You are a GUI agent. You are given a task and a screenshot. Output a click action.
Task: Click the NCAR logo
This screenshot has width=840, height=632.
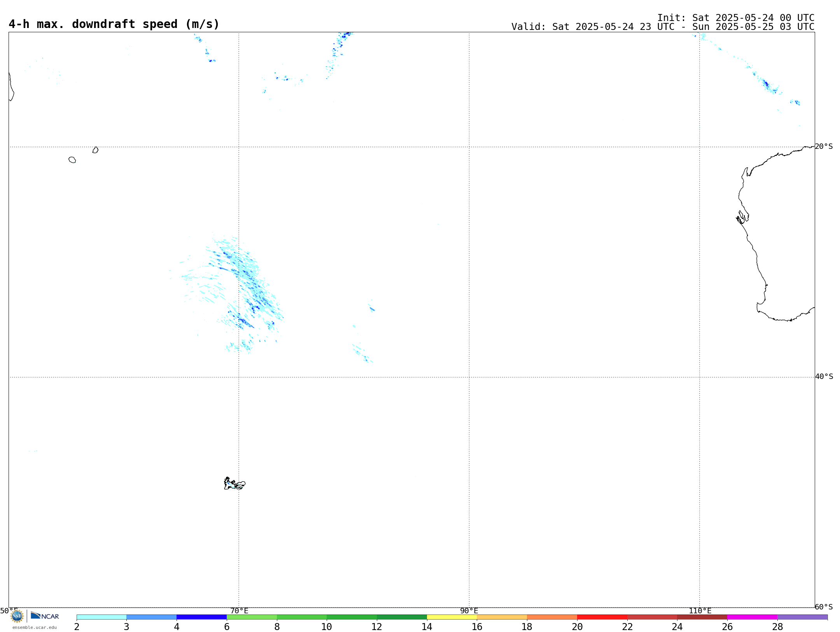pos(45,616)
